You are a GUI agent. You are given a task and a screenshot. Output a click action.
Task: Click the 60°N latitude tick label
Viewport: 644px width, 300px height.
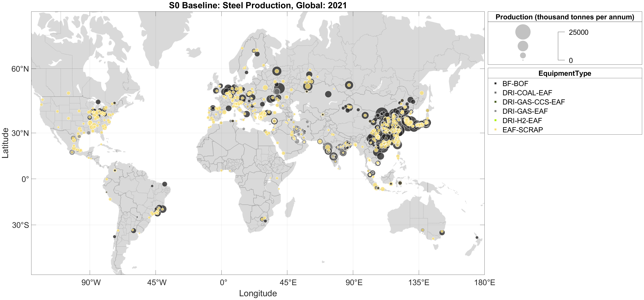point(20,69)
